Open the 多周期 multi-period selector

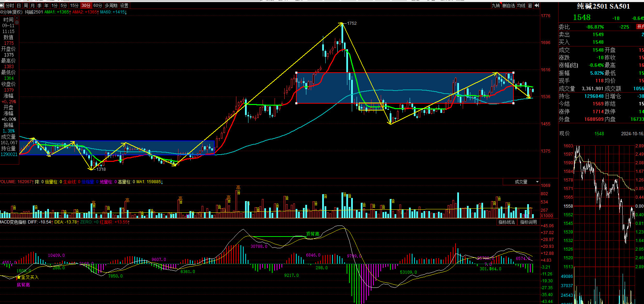point(111,6)
